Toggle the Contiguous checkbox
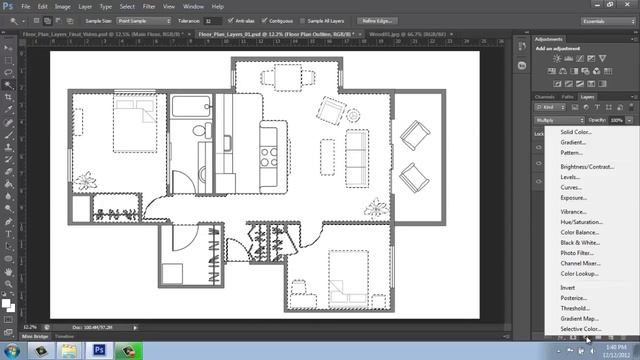 point(264,20)
